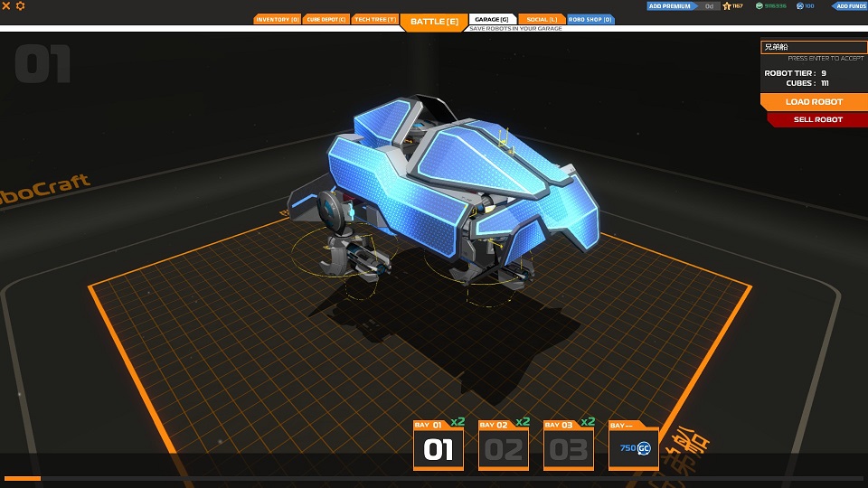Image resolution: width=868 pixels, height=488 pixels.
Task: Click the Battle [E] tab
Action: point(434,22)
